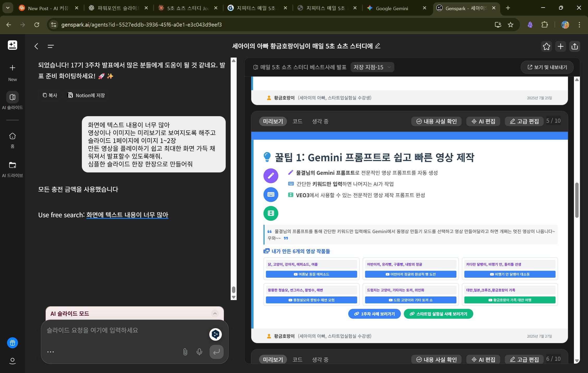Open the gift rewards icon
The image size is (588, 373).
[x=13, y=343]
